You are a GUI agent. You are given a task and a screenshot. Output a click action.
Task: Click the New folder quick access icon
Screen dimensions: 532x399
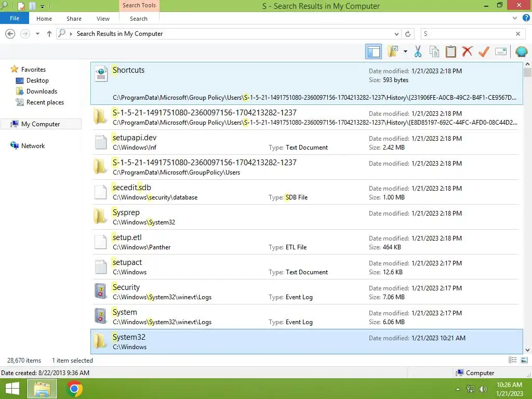point(32,6)
